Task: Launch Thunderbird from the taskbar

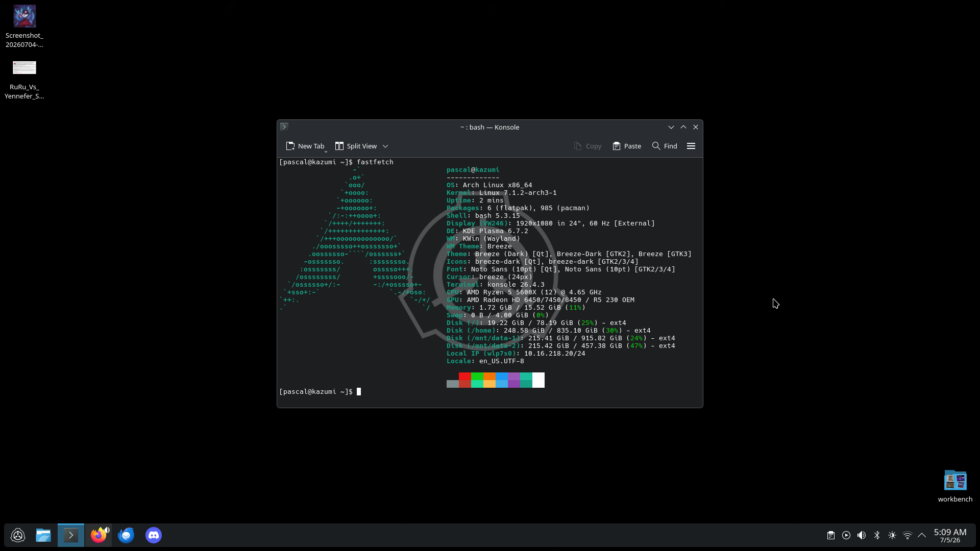Action: pyautogui.click(x=126, y=535)
